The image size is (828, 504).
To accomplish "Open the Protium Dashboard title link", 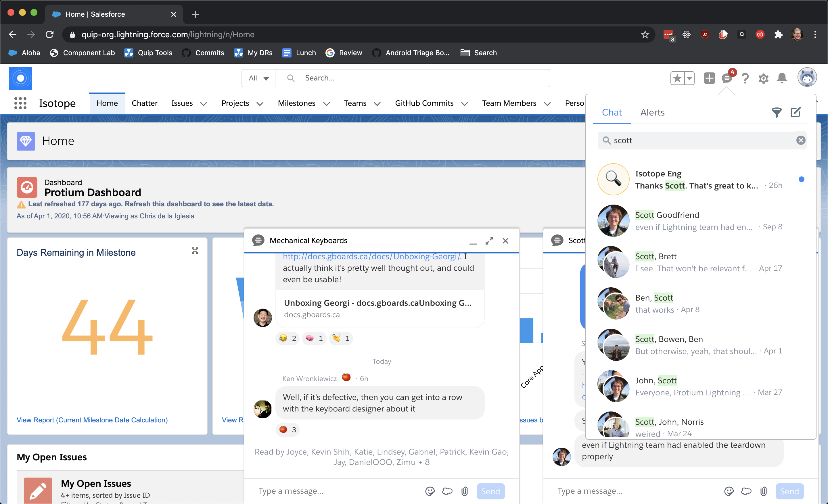I will click(x=93, y=192).
